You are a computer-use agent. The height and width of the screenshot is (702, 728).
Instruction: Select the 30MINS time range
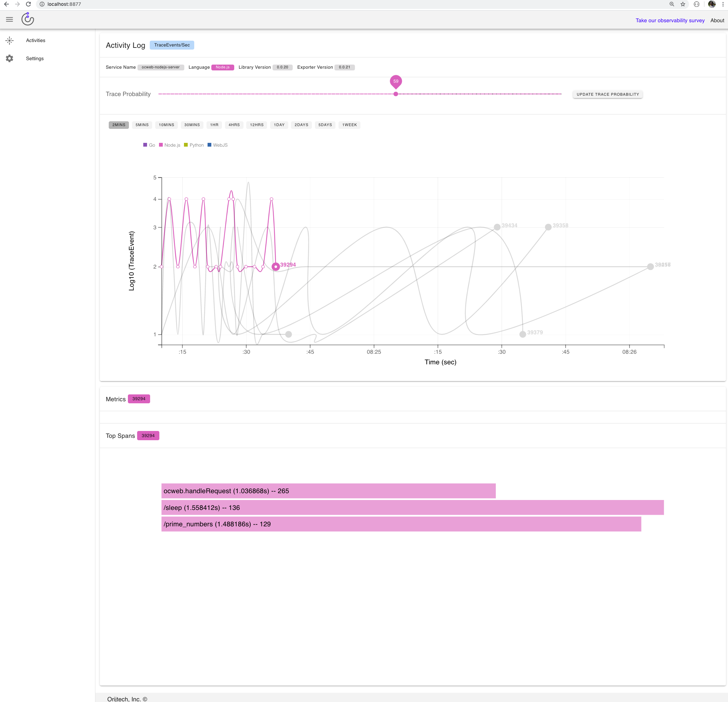click(192, 125)
